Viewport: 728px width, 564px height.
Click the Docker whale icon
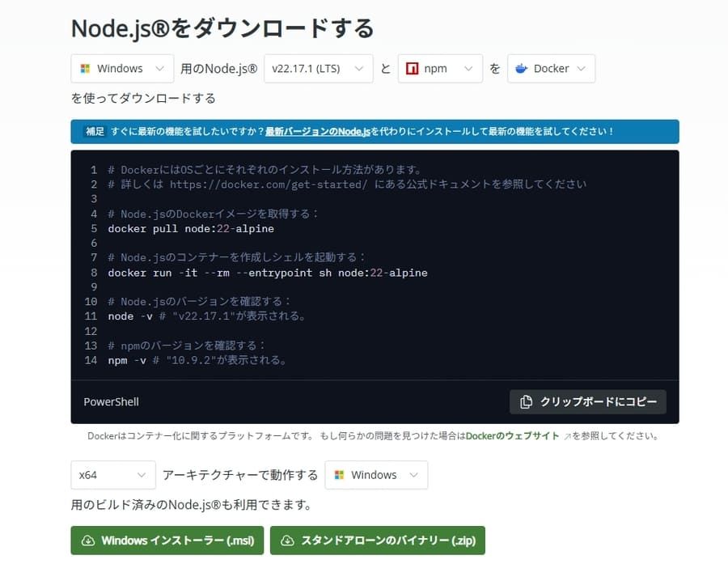point(522,69)
